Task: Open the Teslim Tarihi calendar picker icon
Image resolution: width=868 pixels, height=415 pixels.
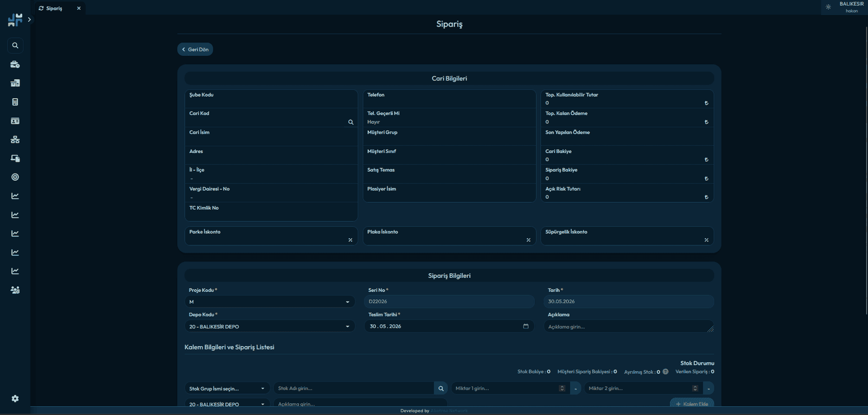Action: [526, 326]
